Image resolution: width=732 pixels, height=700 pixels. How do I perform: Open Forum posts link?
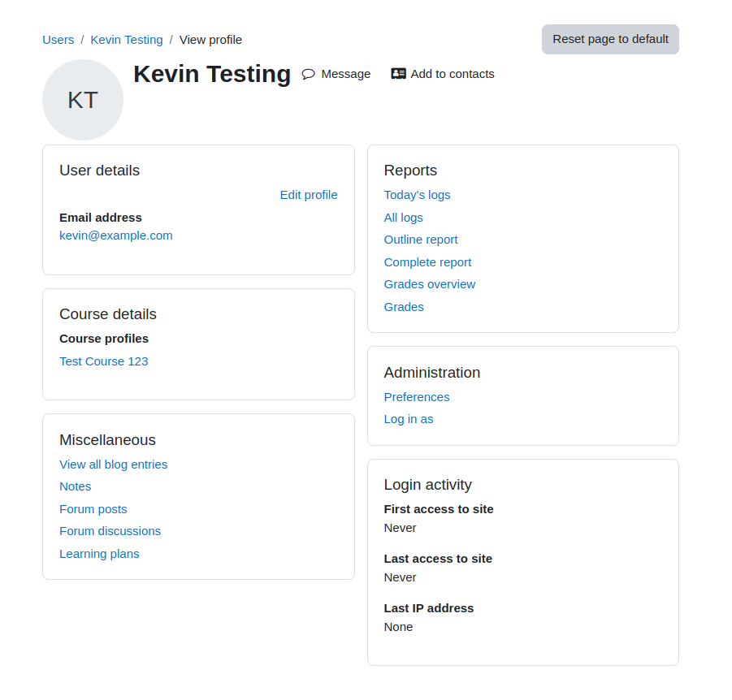93,509
